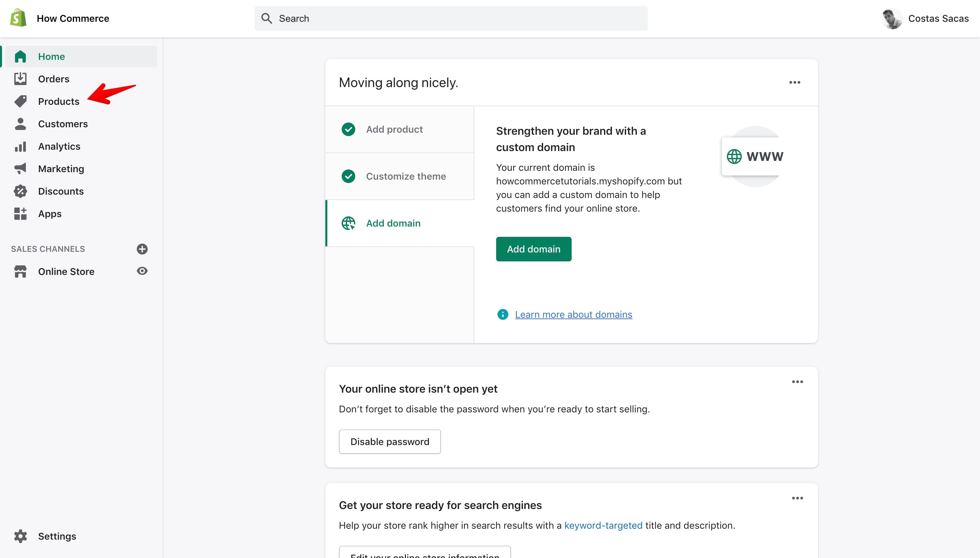Open Online Store sales channel

tap(66, 271)
